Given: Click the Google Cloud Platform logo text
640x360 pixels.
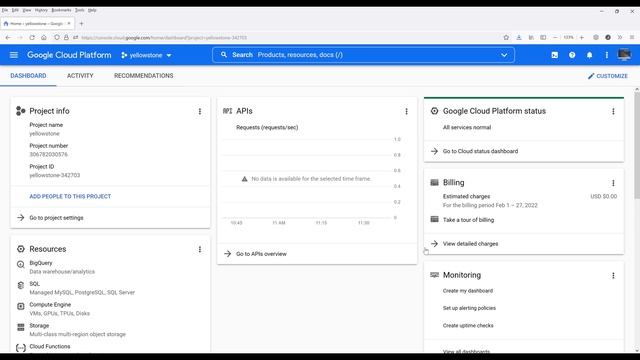Looking at the screenshot, I should 69,55.
